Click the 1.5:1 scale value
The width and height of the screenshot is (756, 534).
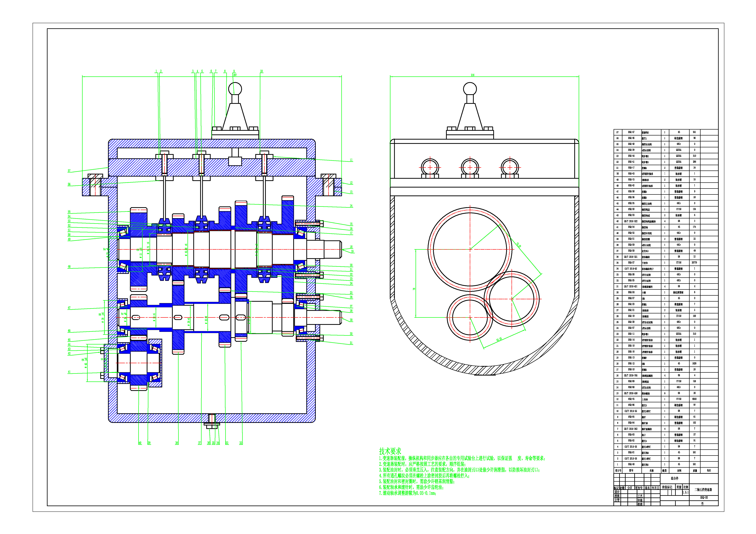click(685, 493)
